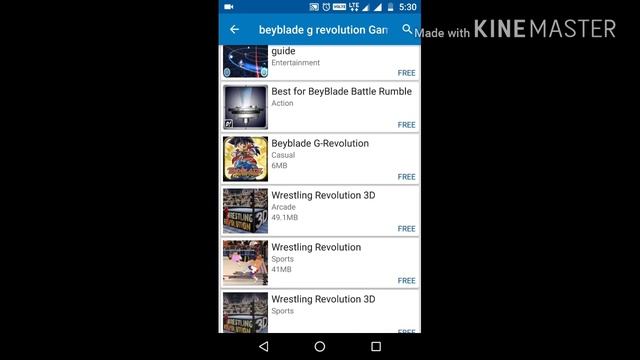Image resolution: width=640 pixels, height=360 pixels.
Task: Select the 'guide' app title
Action: point(283,51)
